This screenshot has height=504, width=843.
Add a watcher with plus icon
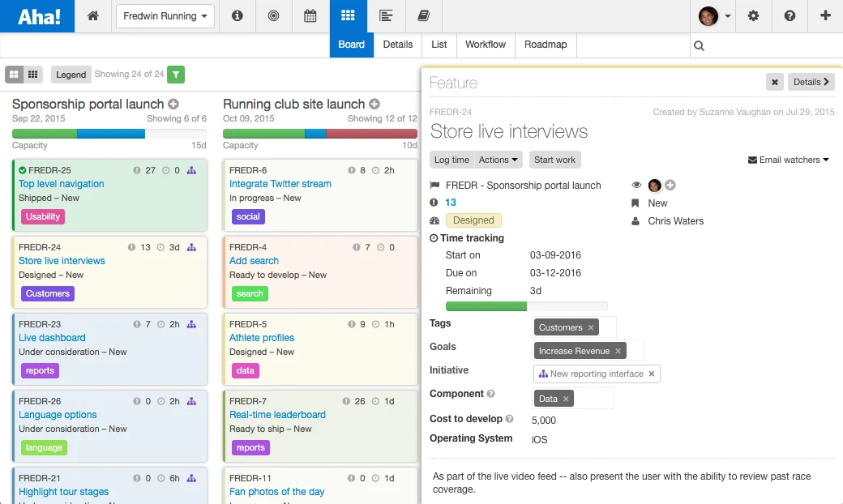pyautogui.click(x=670, y=186)
